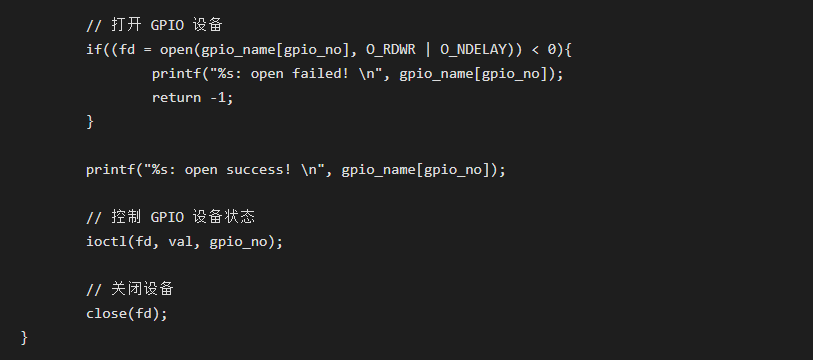Click the "%s: open failed! \n" string literal
This screenshot has height=360, width=813.
pos(300,74)
